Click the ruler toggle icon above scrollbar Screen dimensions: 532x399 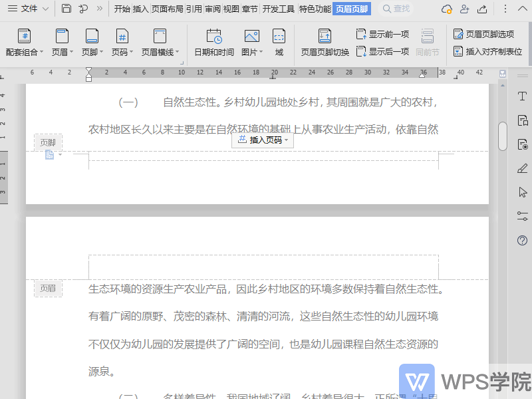(x=503, y=74)
